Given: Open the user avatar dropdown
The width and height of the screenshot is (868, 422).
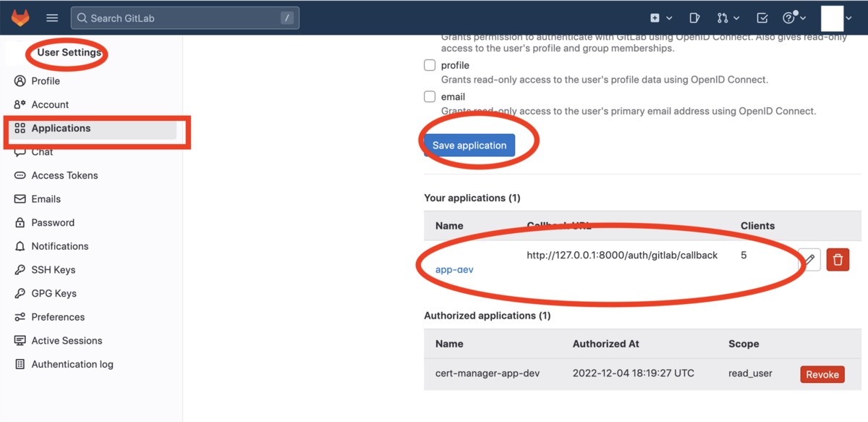Looking at the screenshot, I should (x=832, y=17).
